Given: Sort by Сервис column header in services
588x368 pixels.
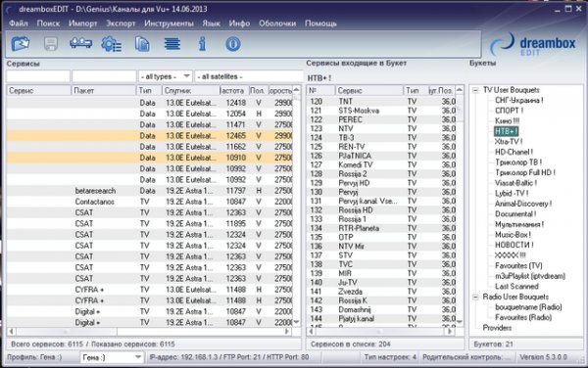Looking at the screenshot, I should (x=38, y=91).
